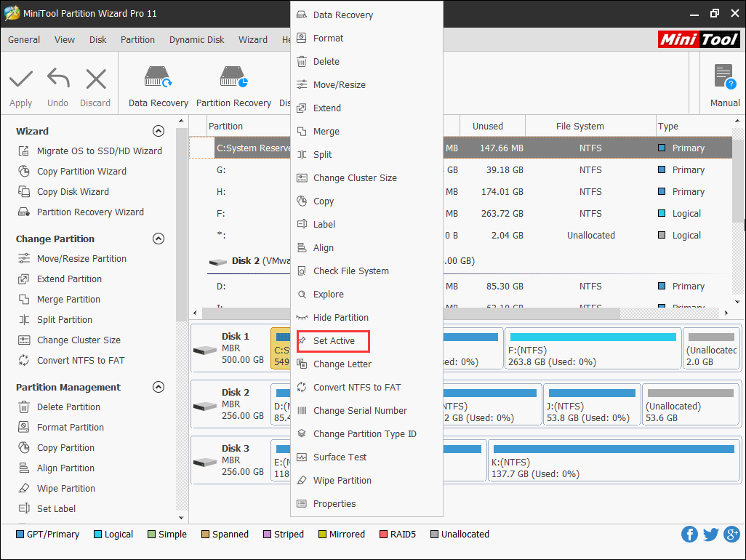
Task: Open Partition Recovery from the toolbar
Action: click(x=233, y=87)
